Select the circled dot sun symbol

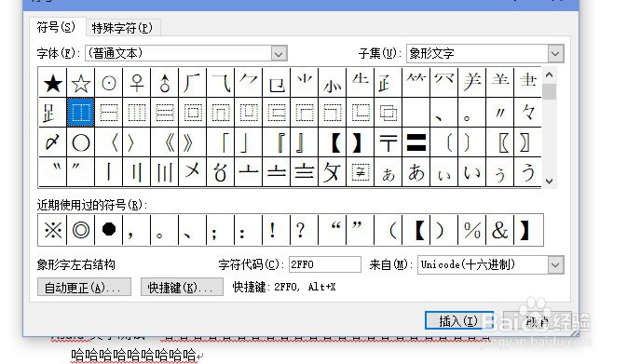[x=109, y=83]
